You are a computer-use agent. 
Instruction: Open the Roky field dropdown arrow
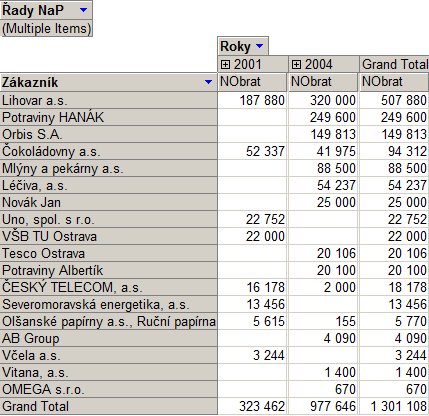tap(259, 46)
